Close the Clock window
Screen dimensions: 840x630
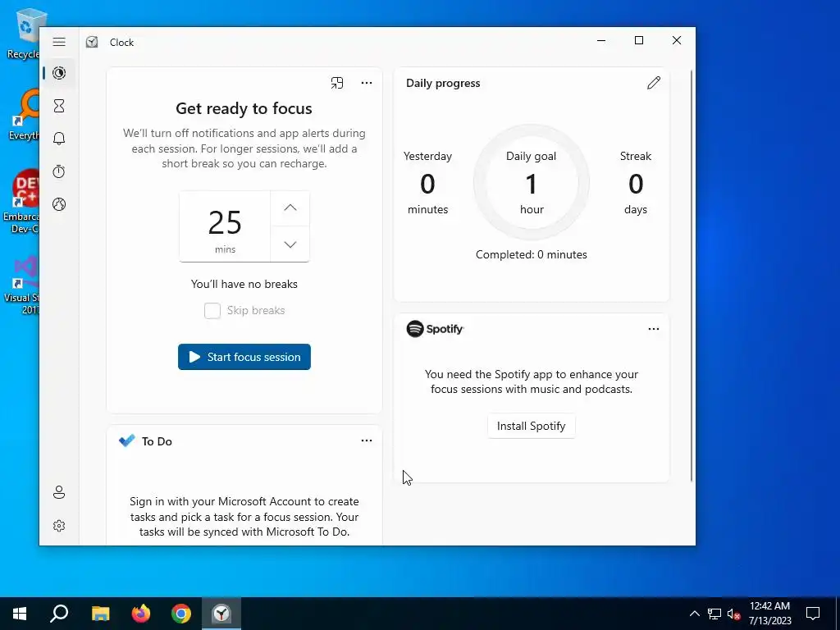coord(677,40)
